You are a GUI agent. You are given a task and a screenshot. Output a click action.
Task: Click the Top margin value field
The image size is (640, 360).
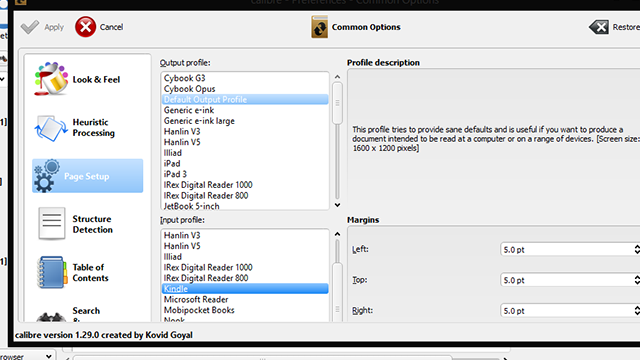click(567, 280)
